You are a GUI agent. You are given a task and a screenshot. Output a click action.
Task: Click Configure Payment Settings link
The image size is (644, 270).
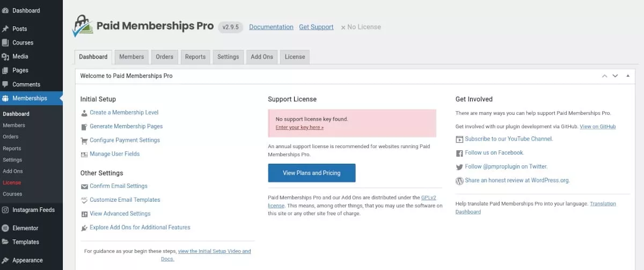click(x=125, y=141)
